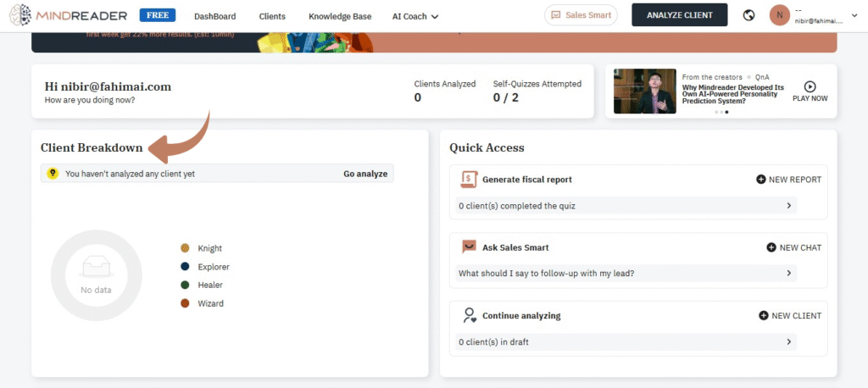Click the lightbulb tip icon
Screen dimensions: 868x388
pos(53,174)
